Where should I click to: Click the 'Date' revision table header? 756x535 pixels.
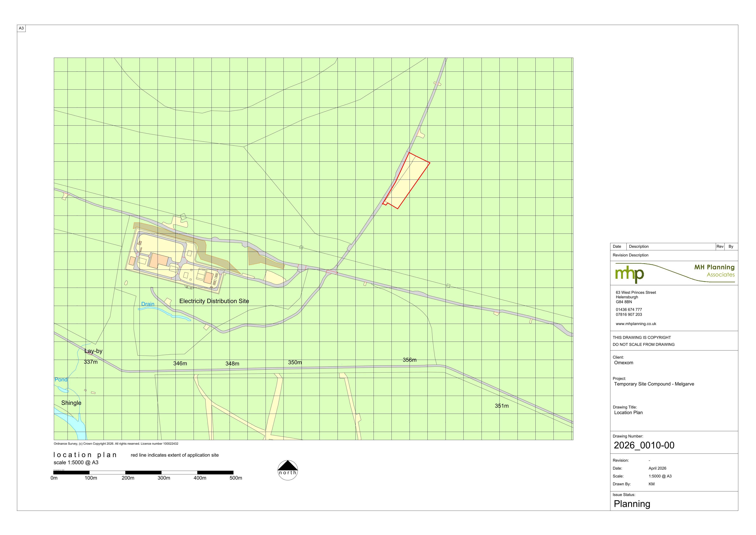(x=617, y=247)
